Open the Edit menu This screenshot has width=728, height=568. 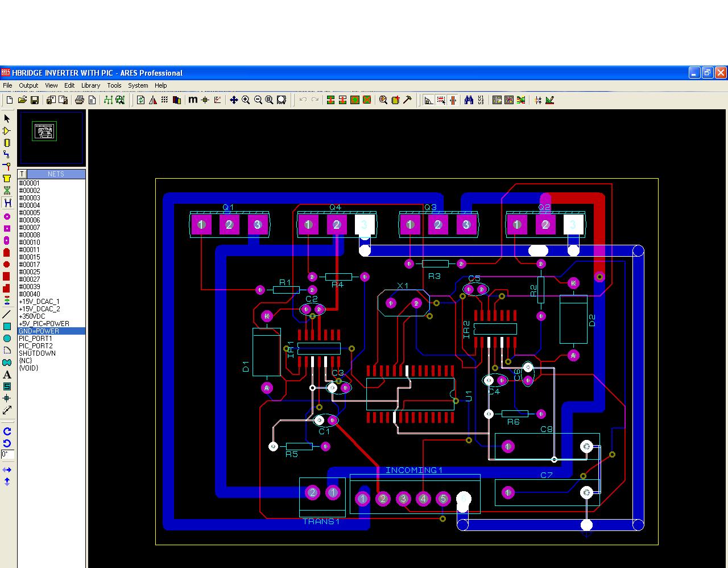tap(69, 85)
